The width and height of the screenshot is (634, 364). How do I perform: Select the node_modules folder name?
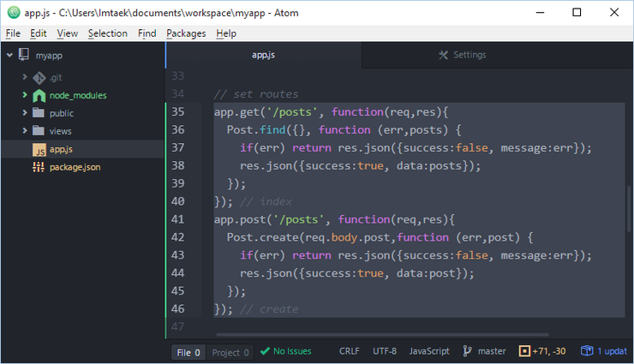click(78, 95)
